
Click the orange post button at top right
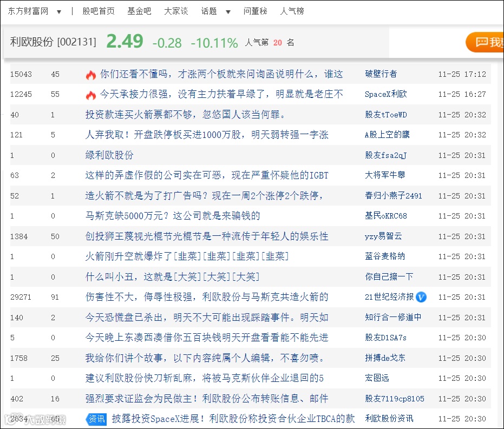coord(485,42)
